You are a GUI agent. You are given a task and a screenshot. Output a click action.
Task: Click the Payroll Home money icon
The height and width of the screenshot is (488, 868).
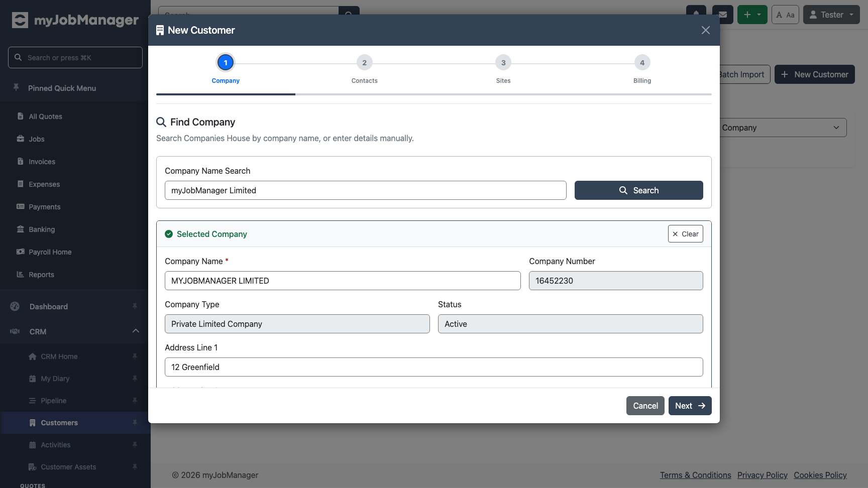click(x=20, y=252)
